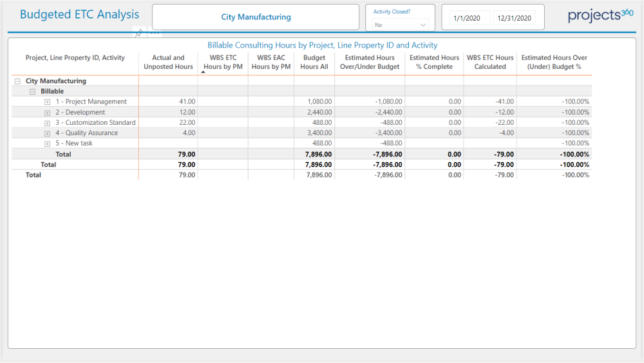Expand the 5 - New task row
This screenshot has height=363, width=644.
coord(47,144)
